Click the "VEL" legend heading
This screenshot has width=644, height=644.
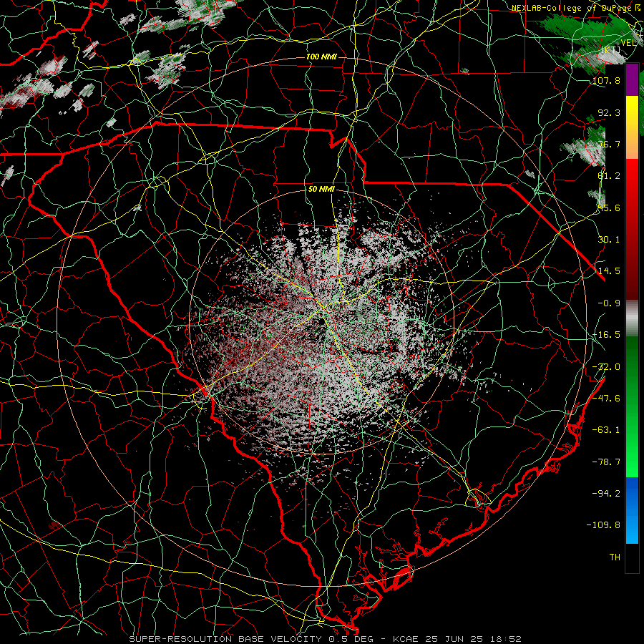point(628,43)
